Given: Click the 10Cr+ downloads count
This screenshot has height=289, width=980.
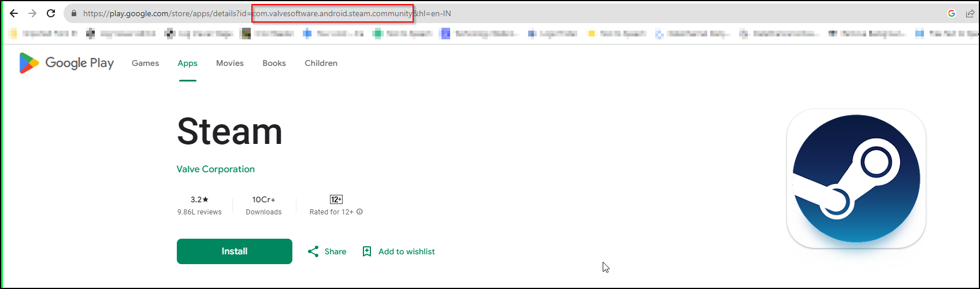Looking at the screenshot, I should (x=263, y=199).
